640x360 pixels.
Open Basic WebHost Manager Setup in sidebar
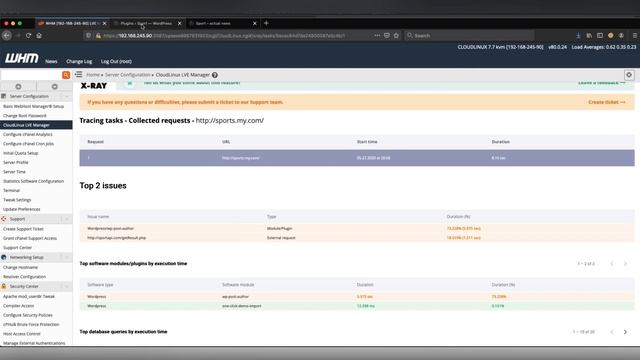[x=33, y=106]
